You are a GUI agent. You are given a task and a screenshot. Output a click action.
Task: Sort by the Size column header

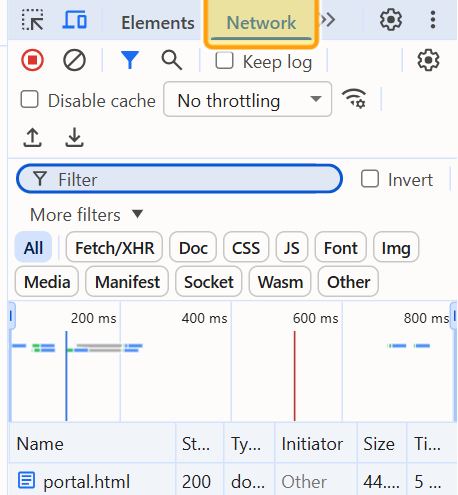pos(382,444)
